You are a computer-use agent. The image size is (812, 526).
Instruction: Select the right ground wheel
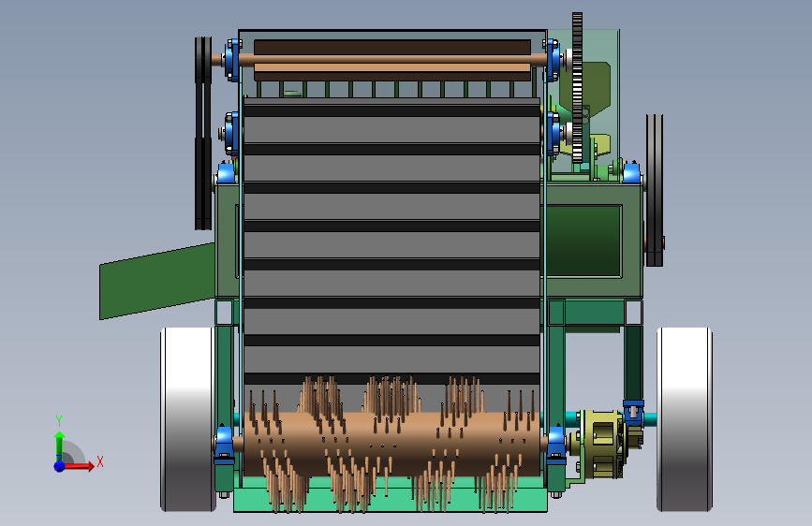[x=685, y=419]
